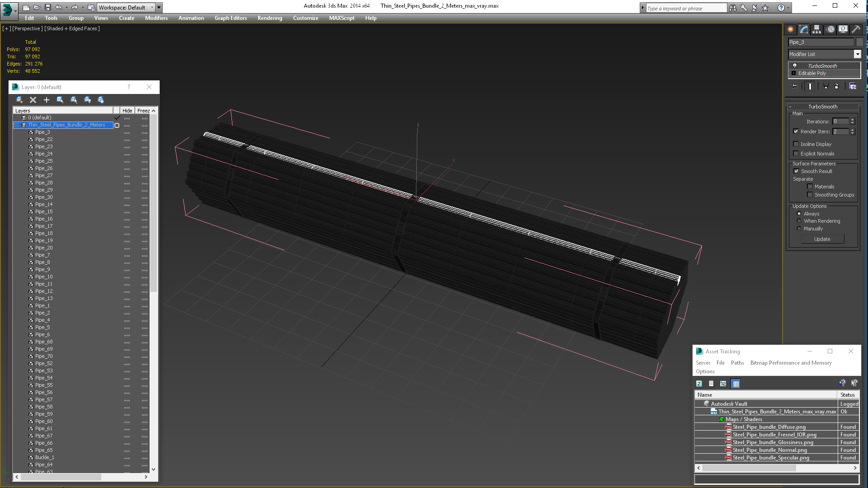Click the search keyword input field
This screenshot has width=868, height=488.
pyautogui.click(x=685, y=8)
